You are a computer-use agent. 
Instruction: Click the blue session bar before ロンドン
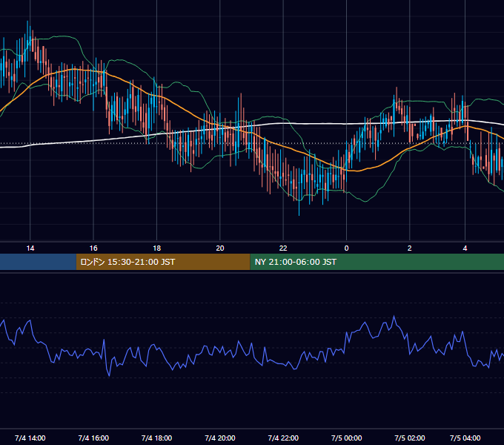click(38, 262)
